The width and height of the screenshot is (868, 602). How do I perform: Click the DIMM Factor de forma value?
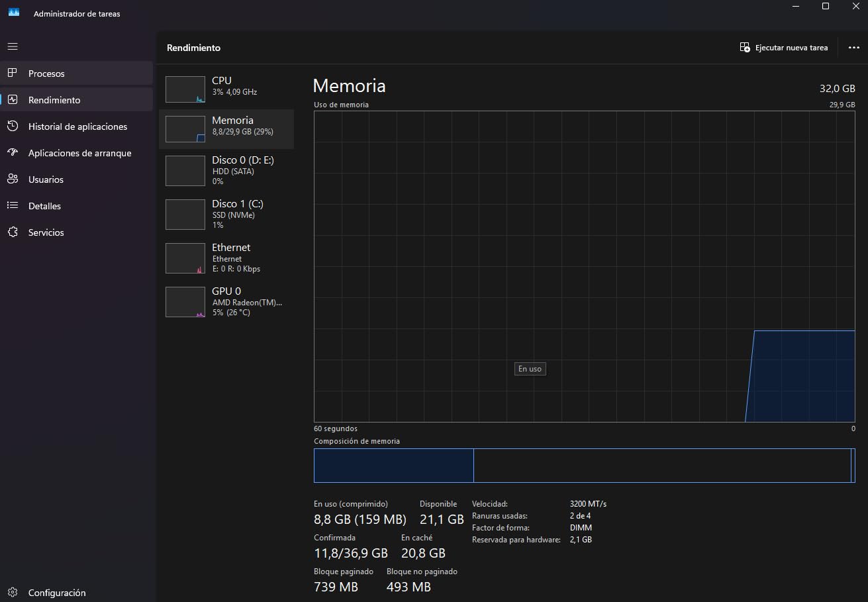click(581, 528)
